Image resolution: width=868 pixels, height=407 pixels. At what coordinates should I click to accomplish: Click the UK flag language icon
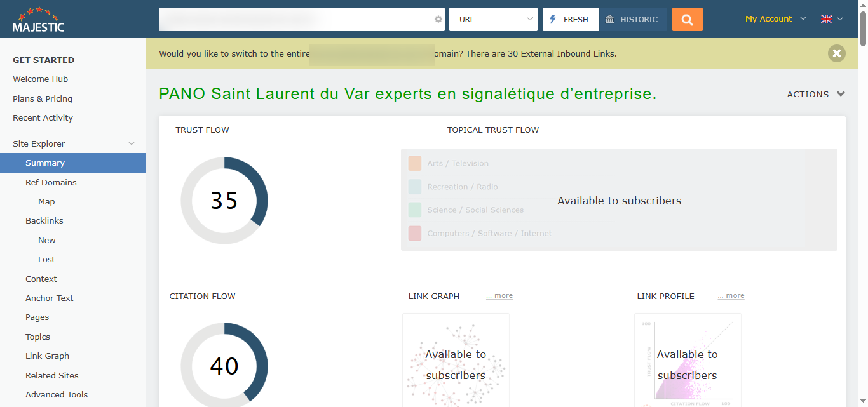point(826,19)
